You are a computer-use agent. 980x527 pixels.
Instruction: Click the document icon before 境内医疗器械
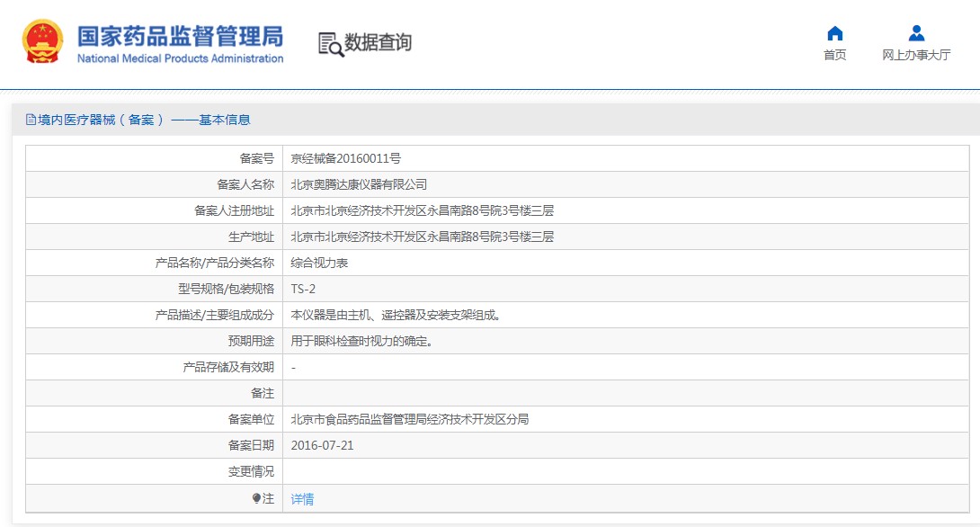pos(30,120)
